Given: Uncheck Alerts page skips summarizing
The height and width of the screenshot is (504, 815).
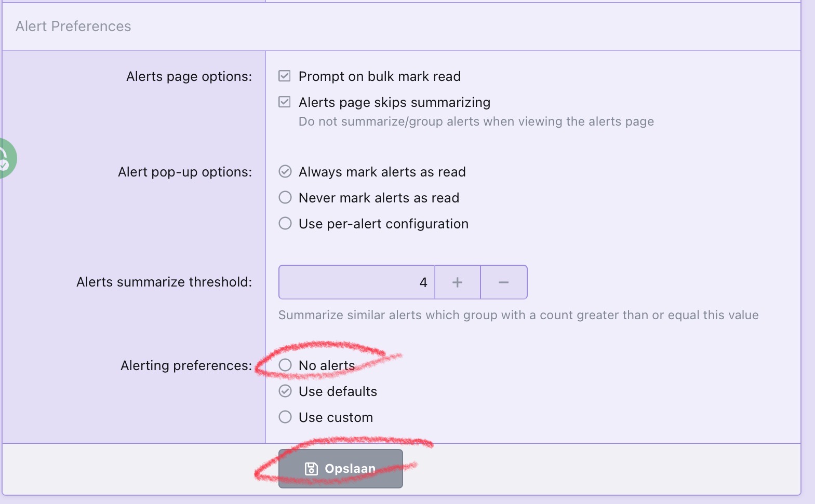Looking at the screenshot, I should click(x=285, y=102).
